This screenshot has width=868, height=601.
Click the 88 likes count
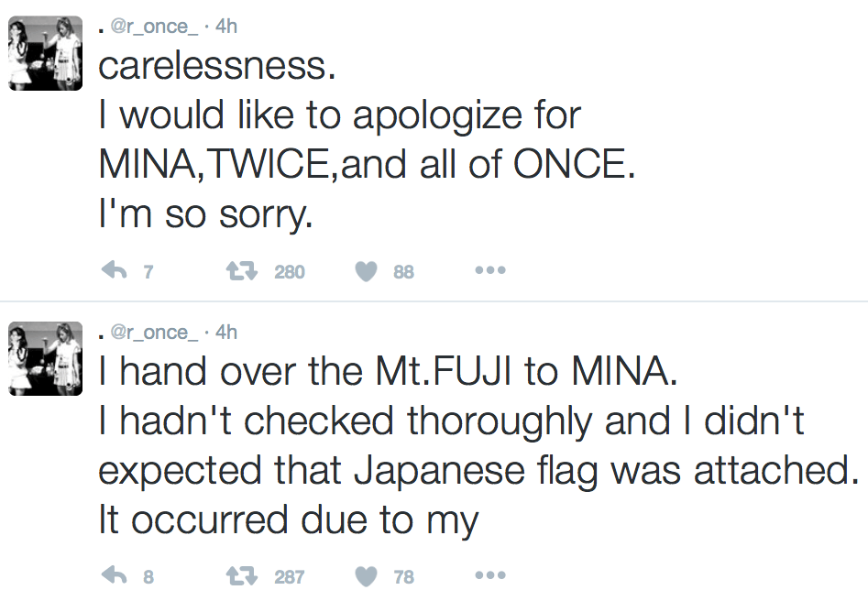click(x=403, y=272)
